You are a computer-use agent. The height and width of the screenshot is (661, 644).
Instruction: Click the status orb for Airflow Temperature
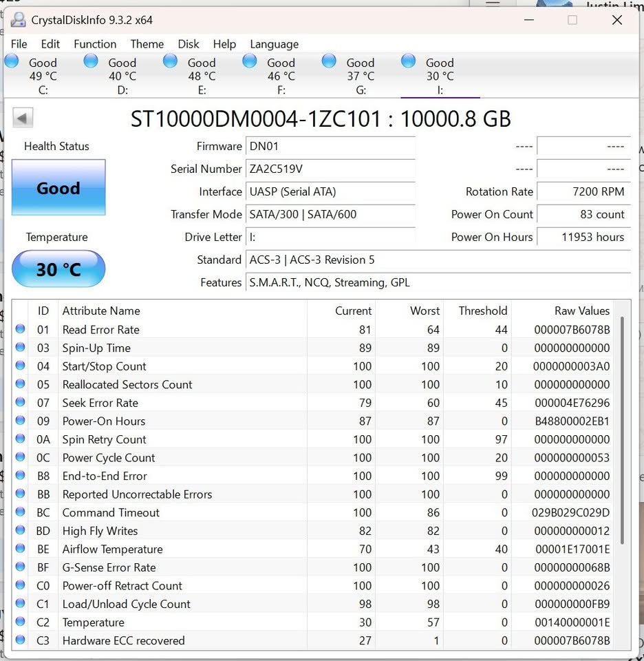(x=20, y=548)
